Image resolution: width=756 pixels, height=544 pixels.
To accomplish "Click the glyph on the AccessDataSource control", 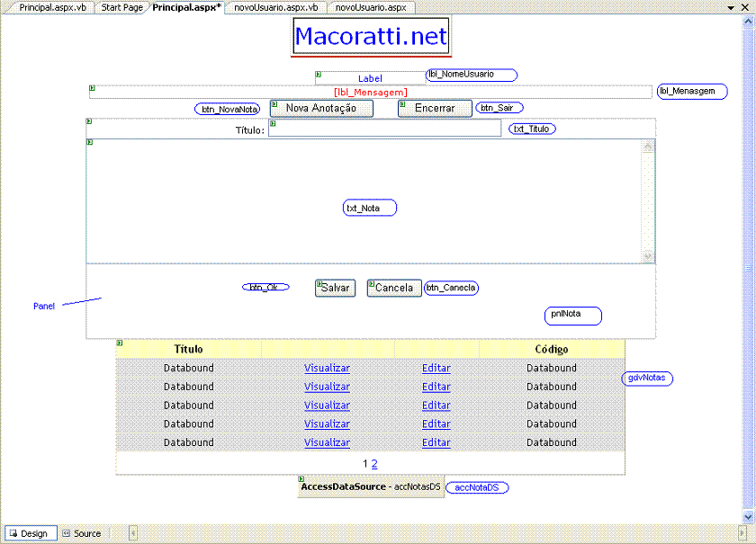I will 301,479.
